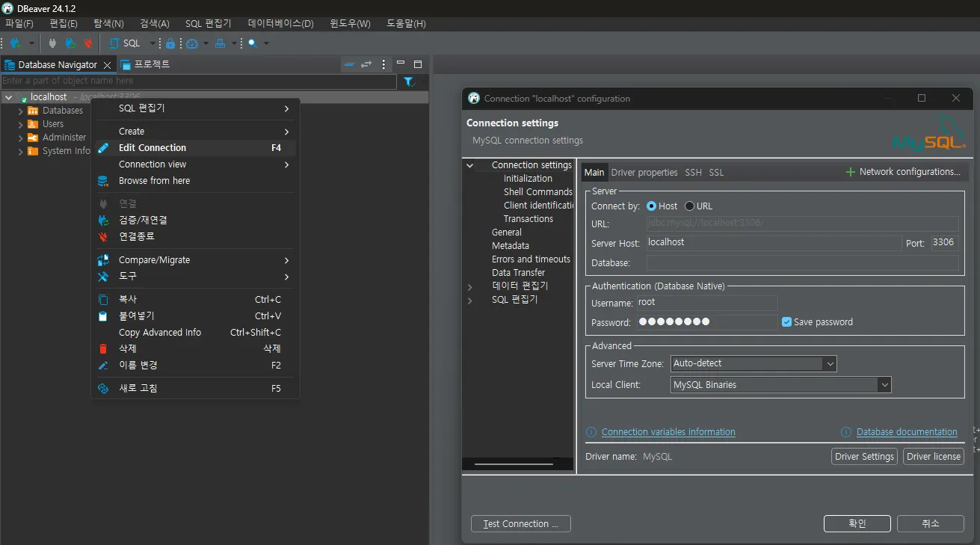Screen dimensions: 980x545
Task: Click the dashboard gauge icon in toolbar
Action: pyautogui.click(x=192, y=43)
